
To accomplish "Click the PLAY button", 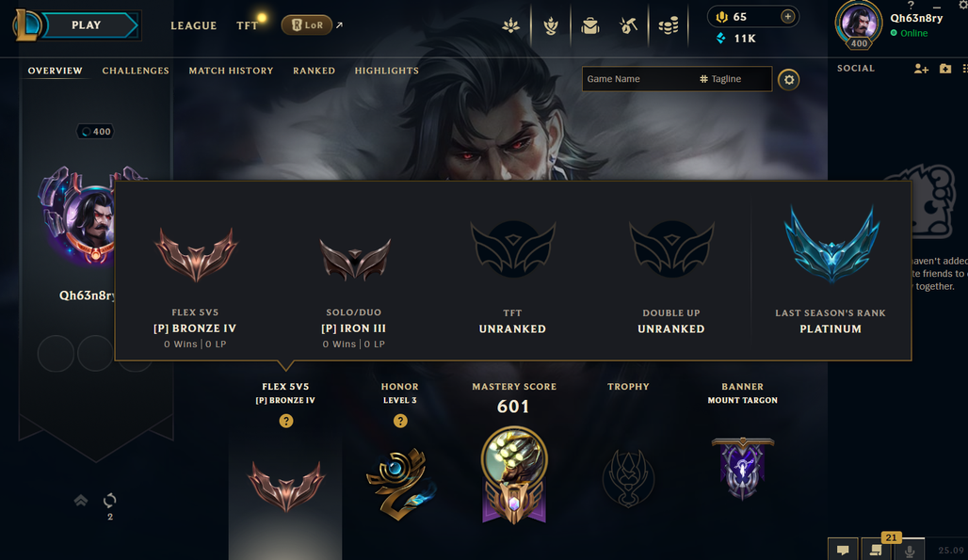I will 87,25.
